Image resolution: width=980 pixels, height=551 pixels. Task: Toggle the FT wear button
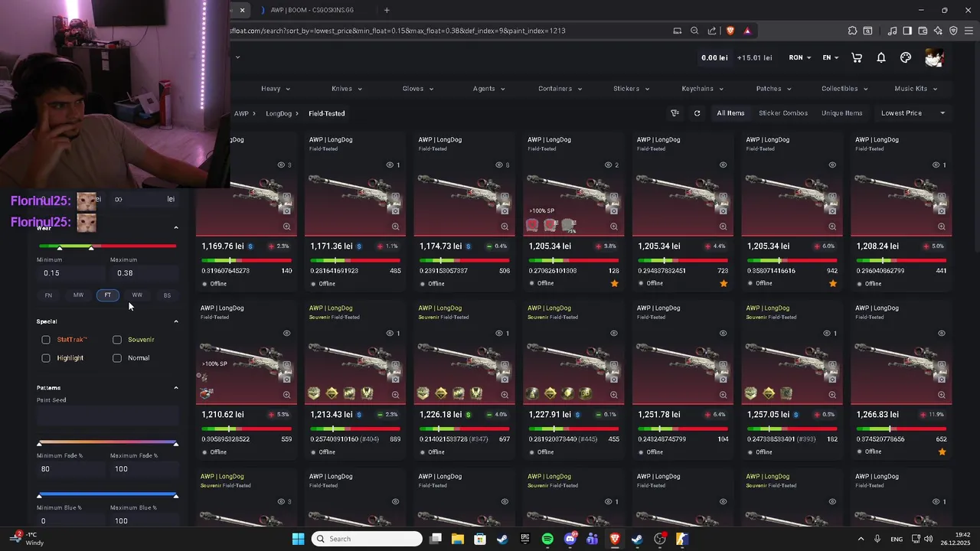[x=108, y=295]
